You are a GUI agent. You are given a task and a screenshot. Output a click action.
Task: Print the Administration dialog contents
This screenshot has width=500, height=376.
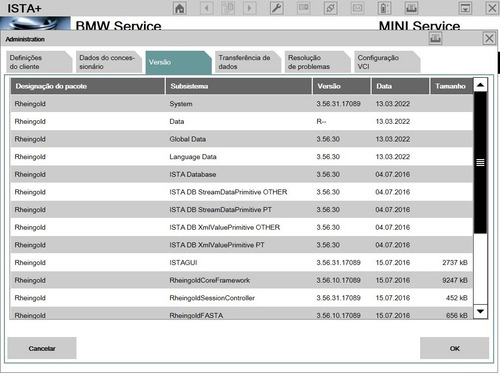(x=435, y=39)
